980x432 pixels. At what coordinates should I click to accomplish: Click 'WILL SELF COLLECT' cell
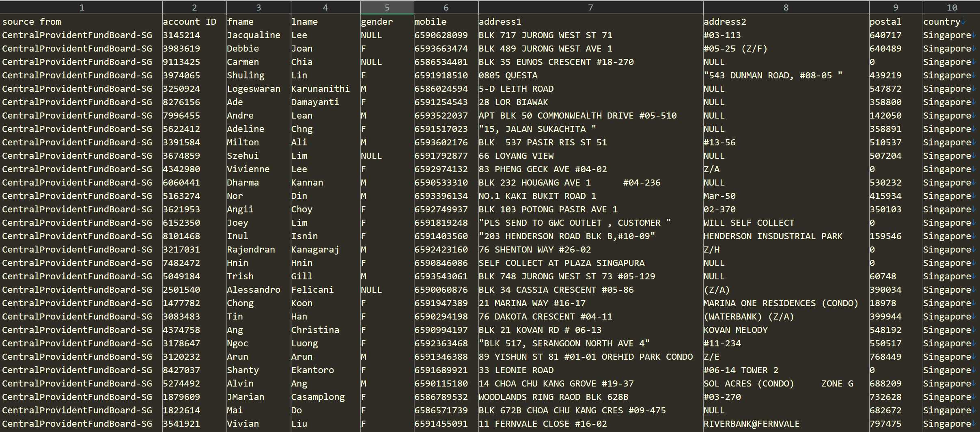point(749,223)
